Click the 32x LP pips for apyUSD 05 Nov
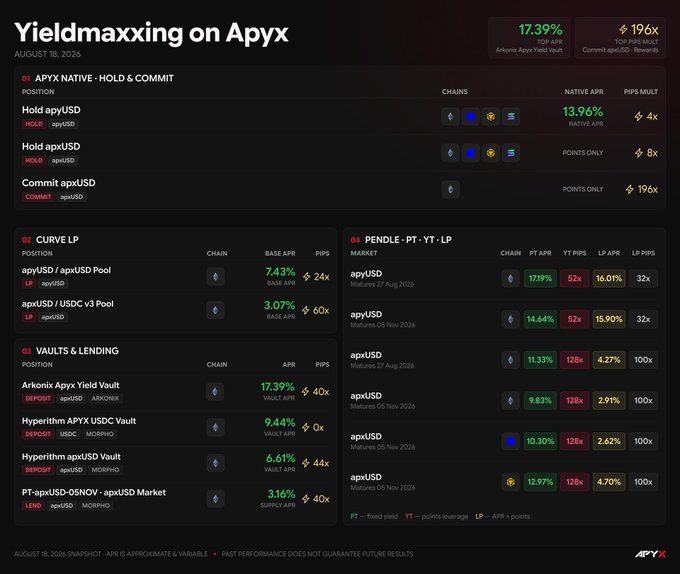Image resolution: width=680 pixels, height=574 pixels. click(643, 319)
